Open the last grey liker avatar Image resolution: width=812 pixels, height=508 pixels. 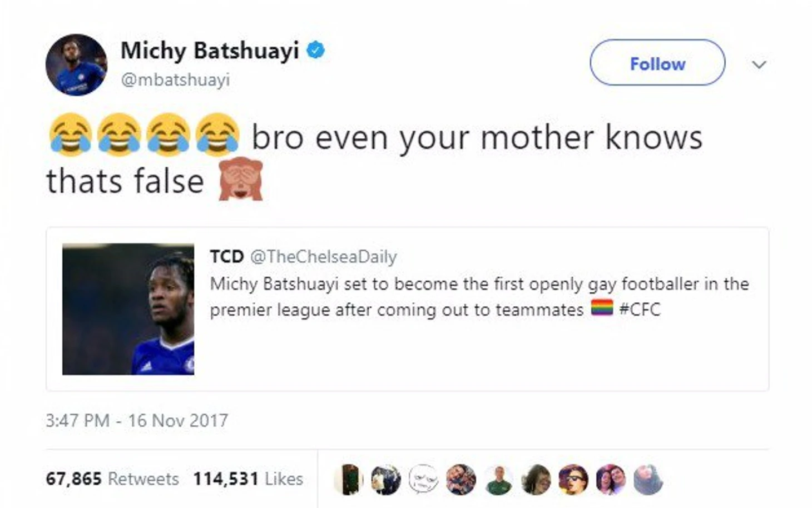tap(648, 479)
